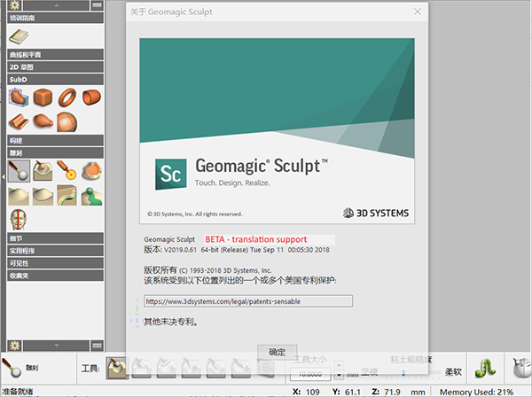The width and height of the screenshot is (532, 397).
Task: Click the palette menu button at the top
Action: click(97, 5)
